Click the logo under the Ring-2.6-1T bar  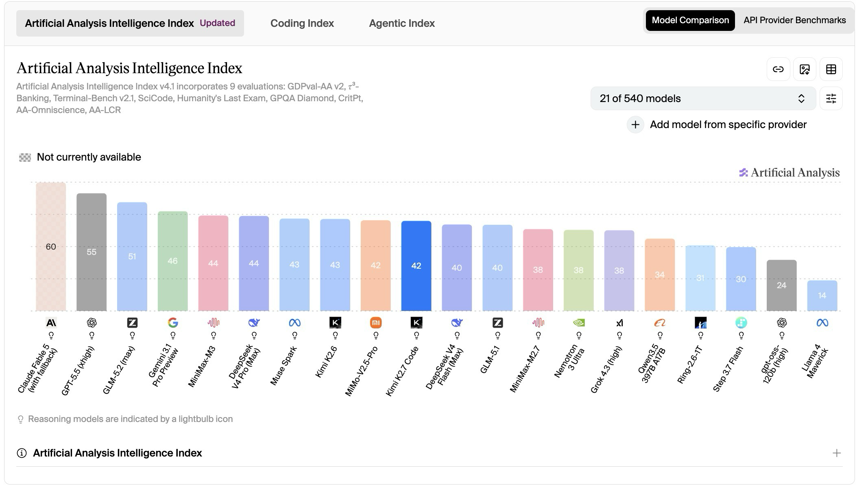(x=700, y=323)
